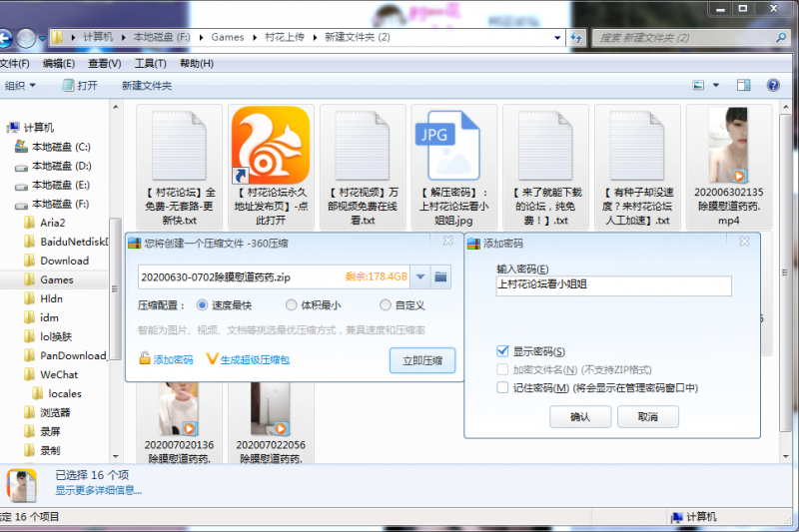Open the 查看(V) menu
The image size is (799, 532).
tap(104, 64)
